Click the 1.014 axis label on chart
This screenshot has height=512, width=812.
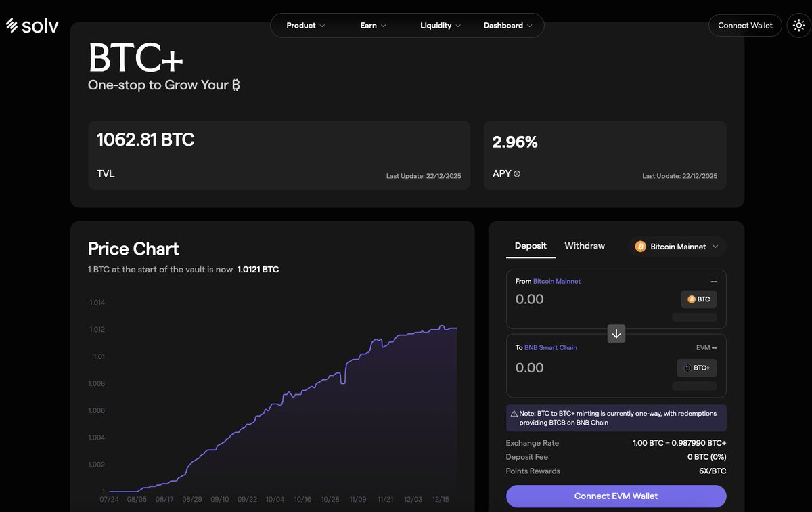coord(97,302)
